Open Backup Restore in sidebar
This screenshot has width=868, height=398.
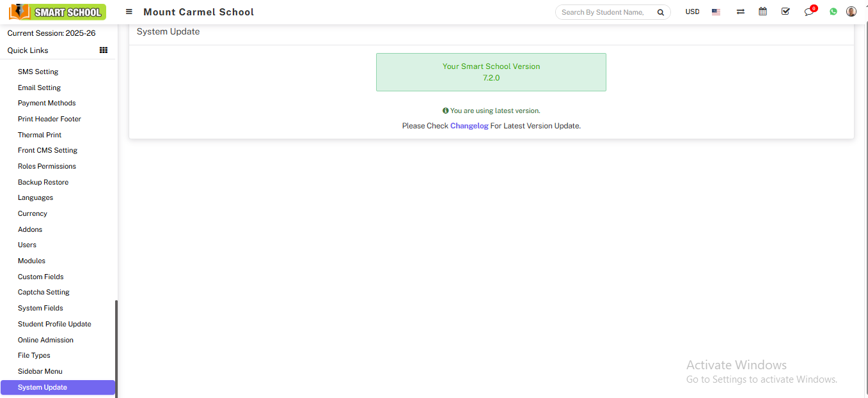[x=43, y=182]
